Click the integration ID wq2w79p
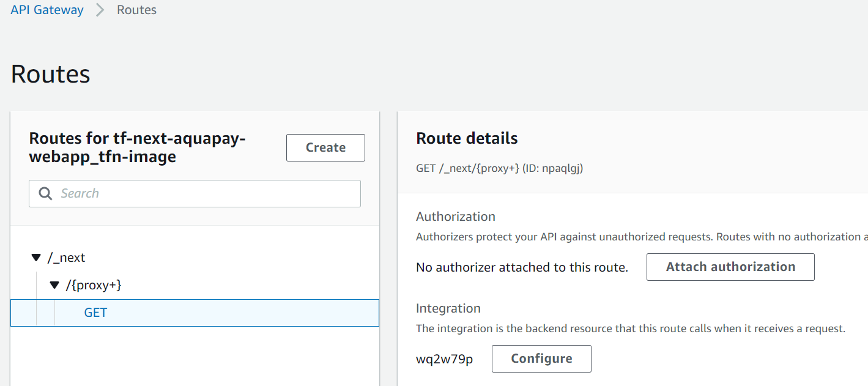The width and height of the screenshot is (868, 386). point(444,359)
